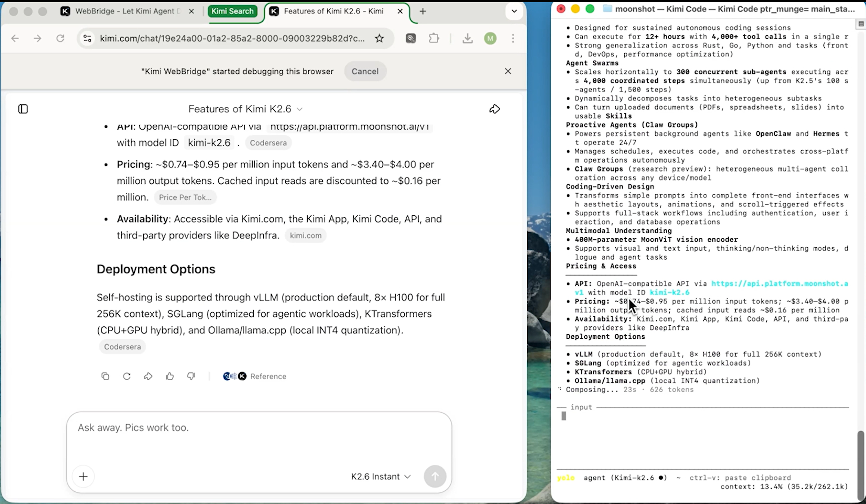Click the forward-arrow share icon under the response
The image size is (866, 504).
coord(148,376)
